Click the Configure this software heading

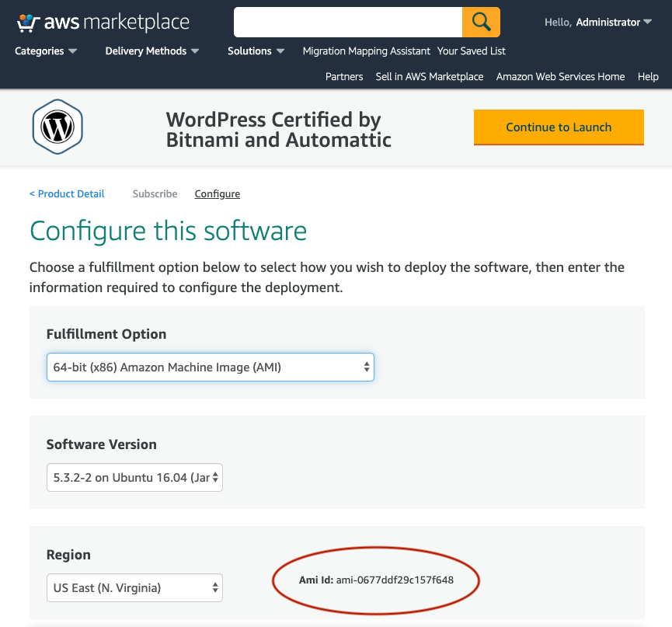(168, 231)
